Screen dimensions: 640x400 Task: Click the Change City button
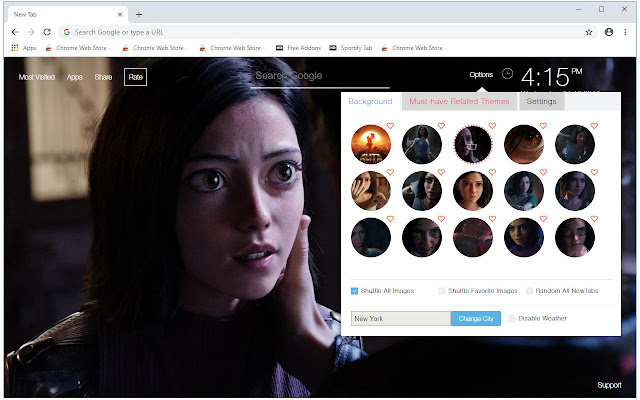pyautogui.click(x=476, y=318)
